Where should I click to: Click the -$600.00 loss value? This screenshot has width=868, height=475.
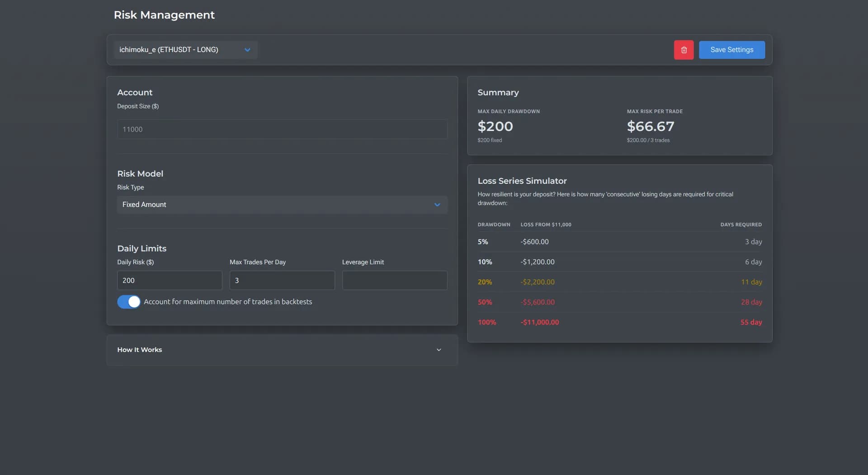(534, 242)
